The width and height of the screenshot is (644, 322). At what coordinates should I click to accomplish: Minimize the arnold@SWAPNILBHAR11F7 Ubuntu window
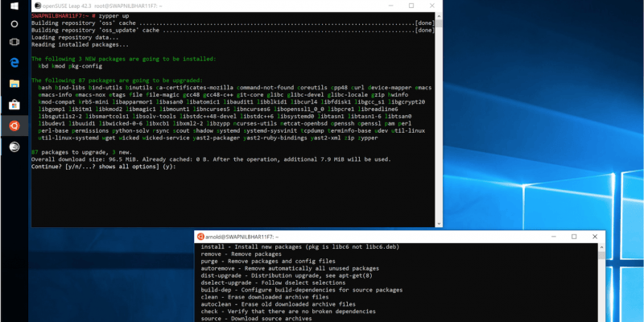pyautogui.click(x=553, y=237)
